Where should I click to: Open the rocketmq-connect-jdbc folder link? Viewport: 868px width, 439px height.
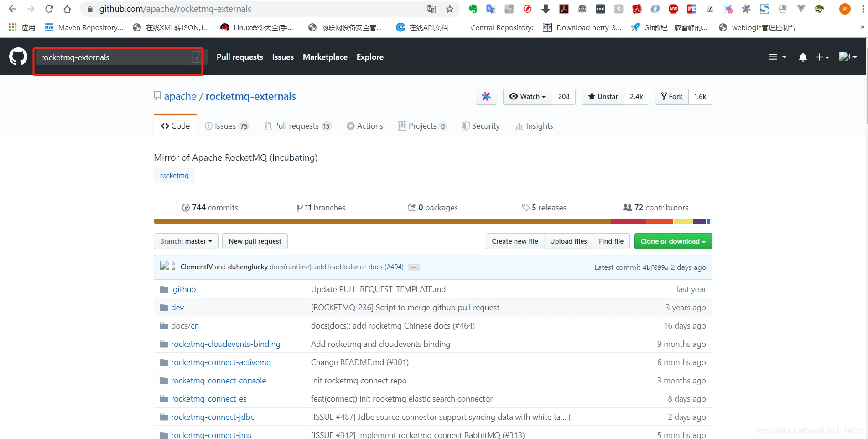[x=213, y=417]
